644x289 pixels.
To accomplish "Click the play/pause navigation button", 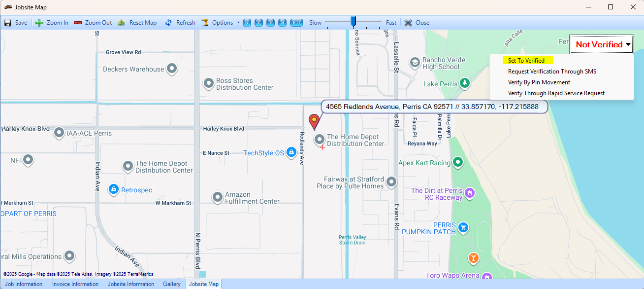I will pos(296,23).
